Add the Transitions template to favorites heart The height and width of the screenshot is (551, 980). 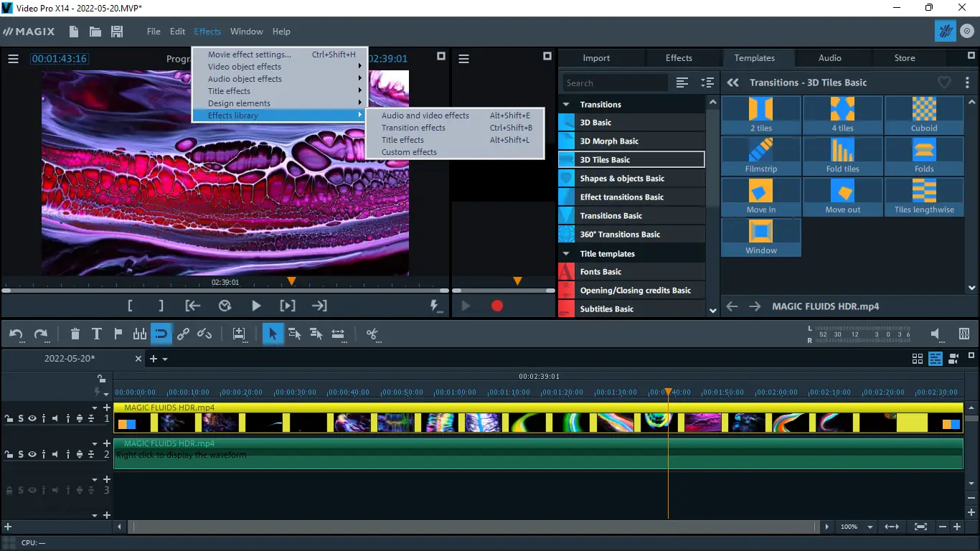tap(944, 83)
